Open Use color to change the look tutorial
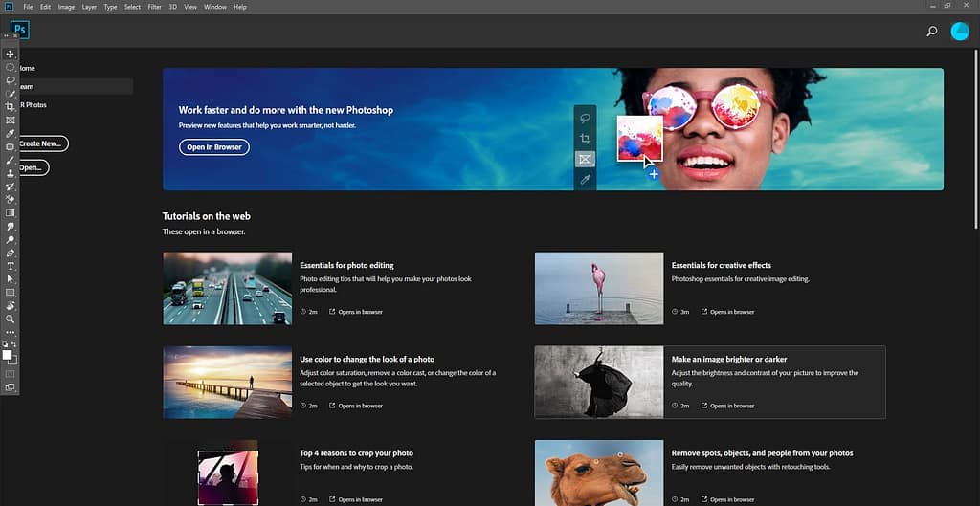980x506 pixels. (367, 360)
